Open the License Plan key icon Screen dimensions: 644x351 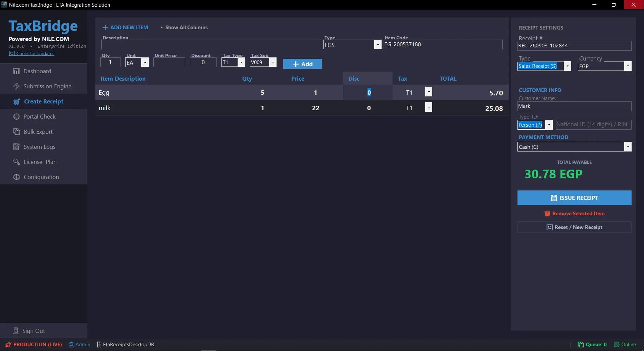pos(16,162)
